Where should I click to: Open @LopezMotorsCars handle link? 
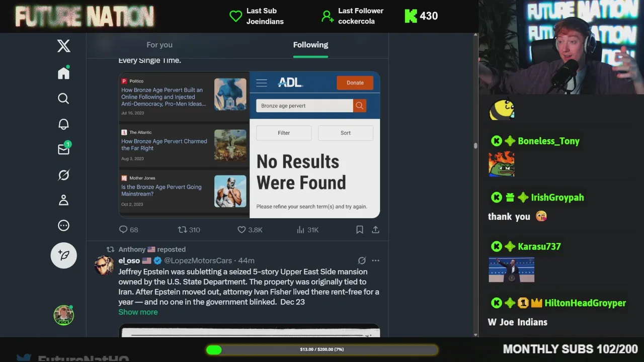pyautogui.click(x=198, y=260)
